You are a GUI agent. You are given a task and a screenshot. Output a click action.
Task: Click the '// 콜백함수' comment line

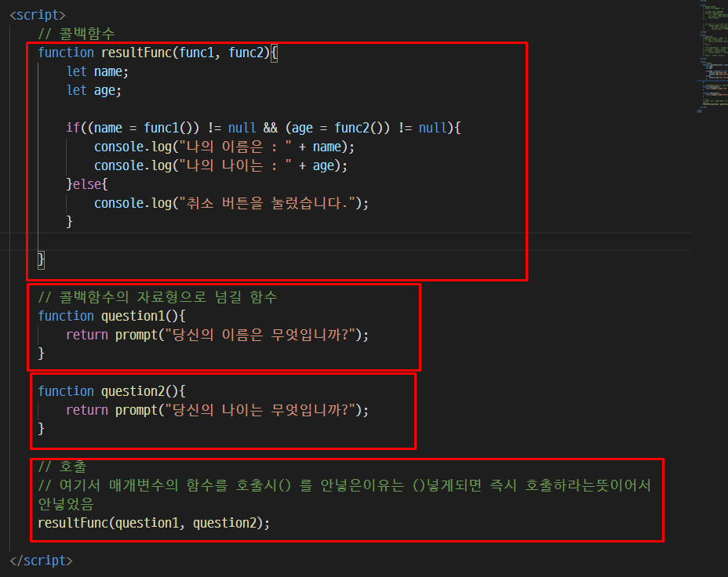pyautogui.click(x=76, y=34)
